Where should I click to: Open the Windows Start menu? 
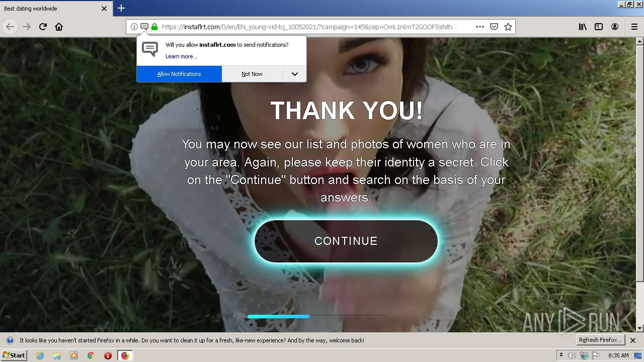pyautogui.click(x=14, y=355)
